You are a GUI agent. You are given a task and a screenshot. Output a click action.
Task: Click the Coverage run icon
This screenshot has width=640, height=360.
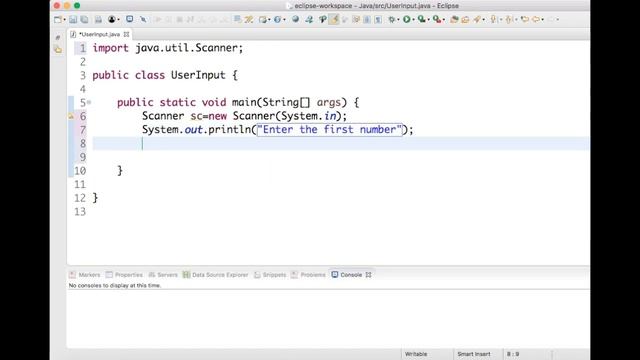(x=422, y=19)
